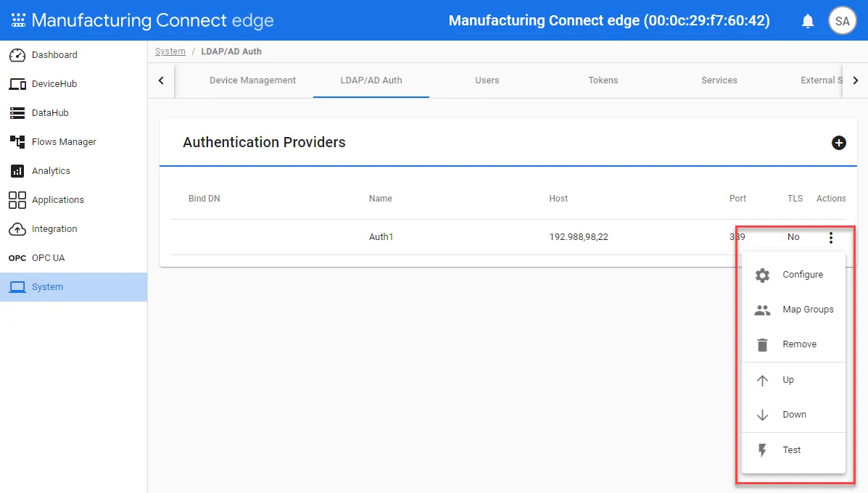Open the SA user avatar menu
Screen dimensions: 868x493
pyautogui.click(x=842, y=21)
